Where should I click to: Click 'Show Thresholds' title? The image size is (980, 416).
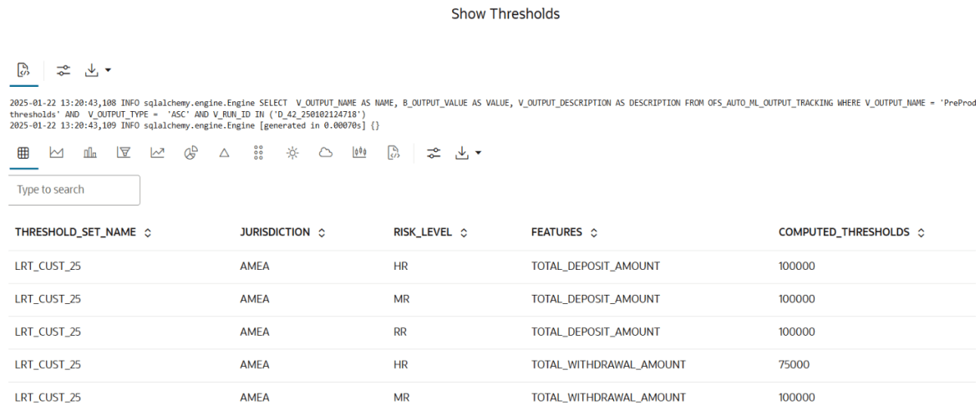pyautogui.click(x=505, y=13)
